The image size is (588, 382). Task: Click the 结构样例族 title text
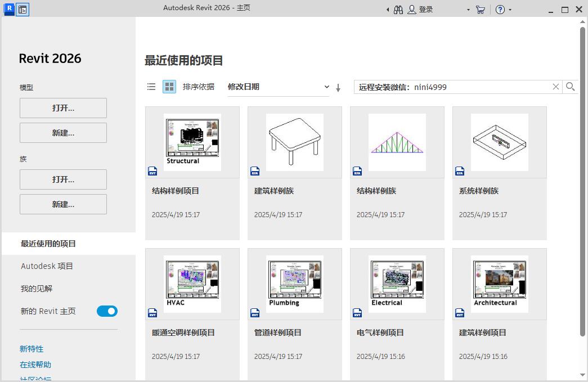(x=376, y=191)
